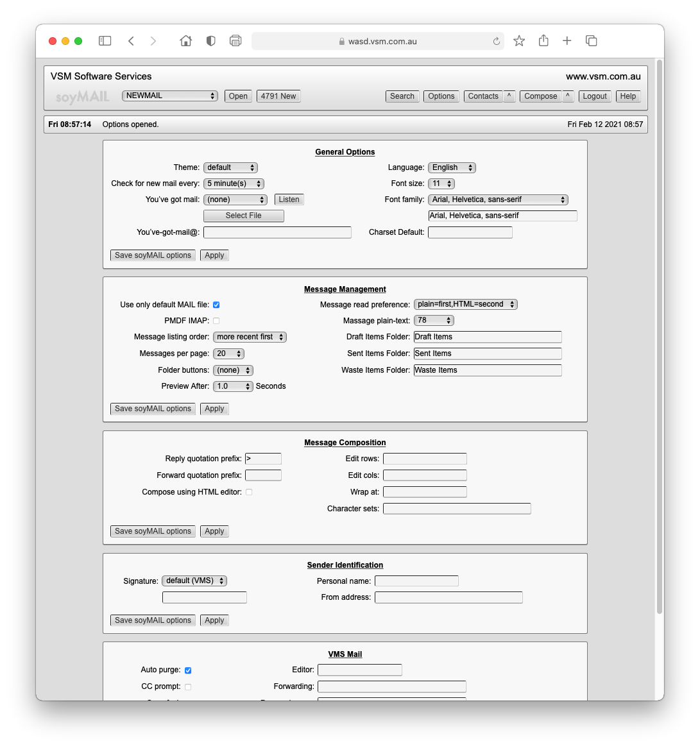Open Compose from the top menu

541,96
